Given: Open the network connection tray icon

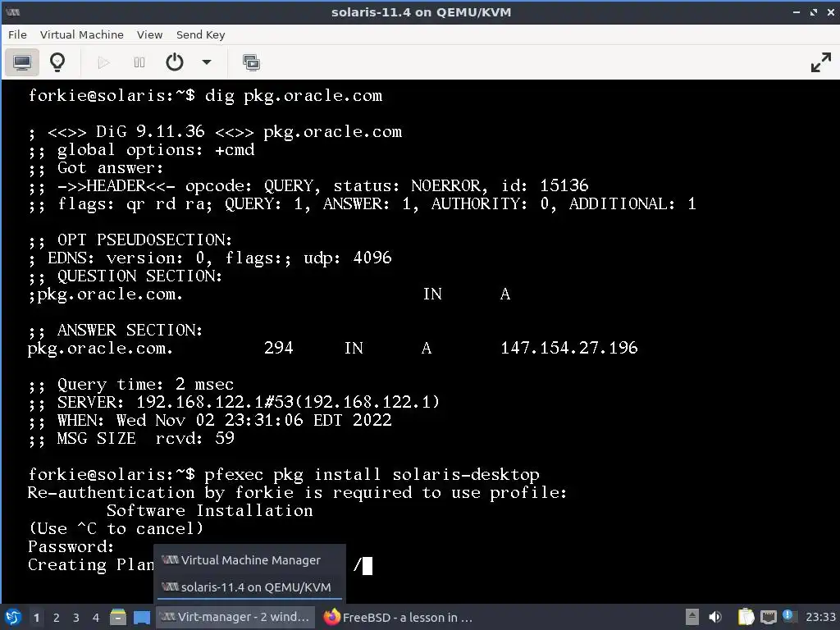Looking at the screenshot, I should (768, 617).
